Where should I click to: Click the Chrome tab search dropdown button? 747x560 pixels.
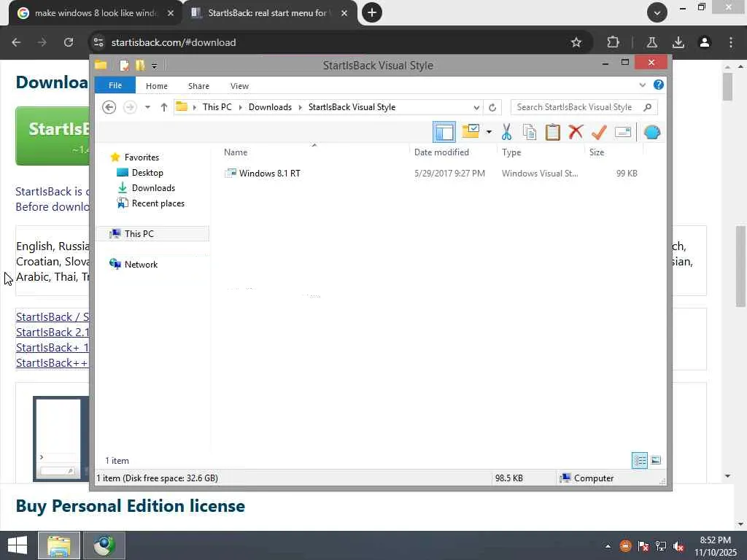[x=657, y=13]
